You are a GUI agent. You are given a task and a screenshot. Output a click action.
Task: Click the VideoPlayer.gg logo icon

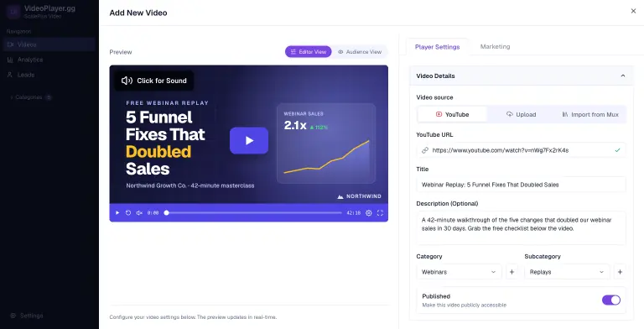pos(13,12)
